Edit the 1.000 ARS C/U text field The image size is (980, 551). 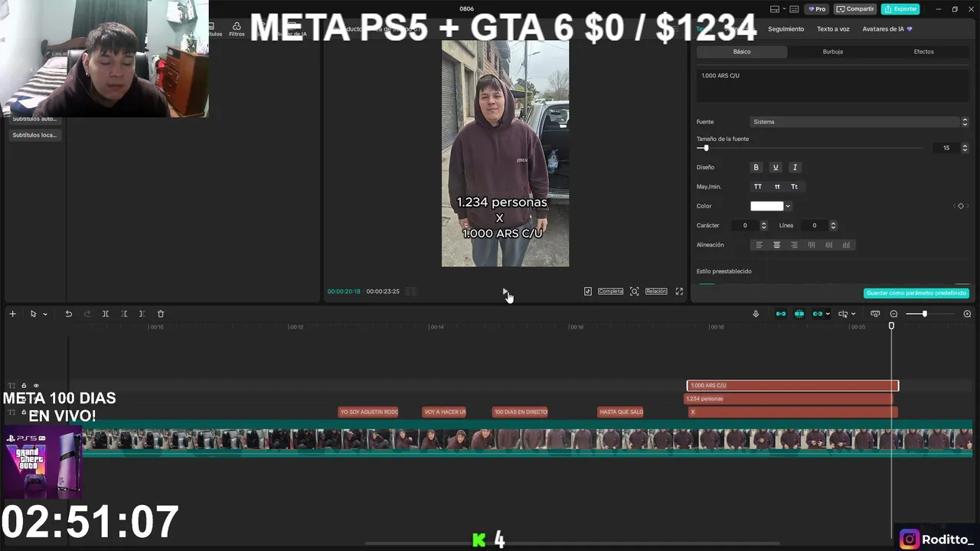pyautogui.click(x=833, y=85)
